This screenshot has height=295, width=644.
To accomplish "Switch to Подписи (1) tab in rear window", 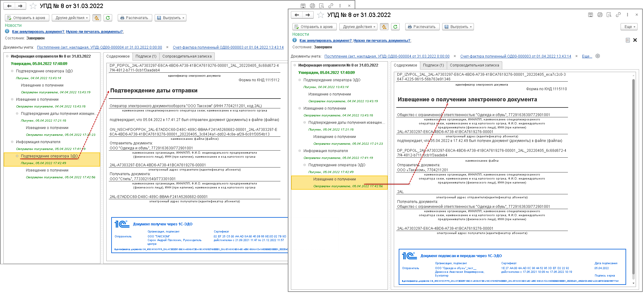I will 146,56.
